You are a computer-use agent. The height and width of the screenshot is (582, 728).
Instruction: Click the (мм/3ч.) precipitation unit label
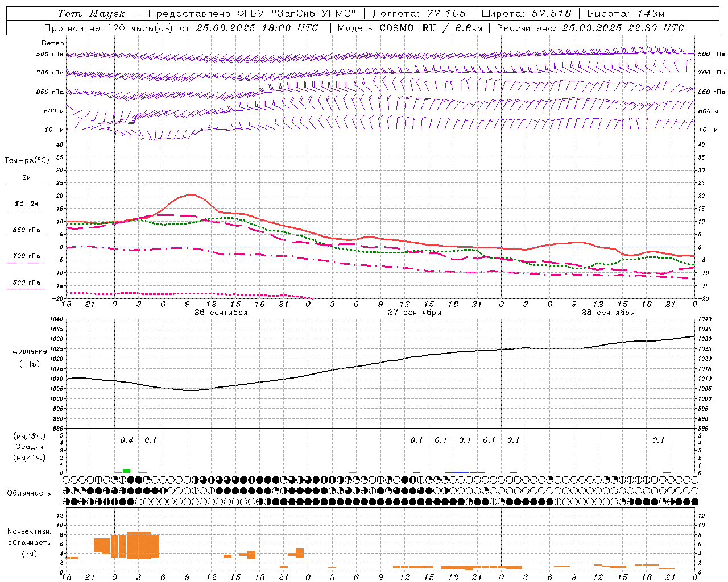(x=30, y=436)
